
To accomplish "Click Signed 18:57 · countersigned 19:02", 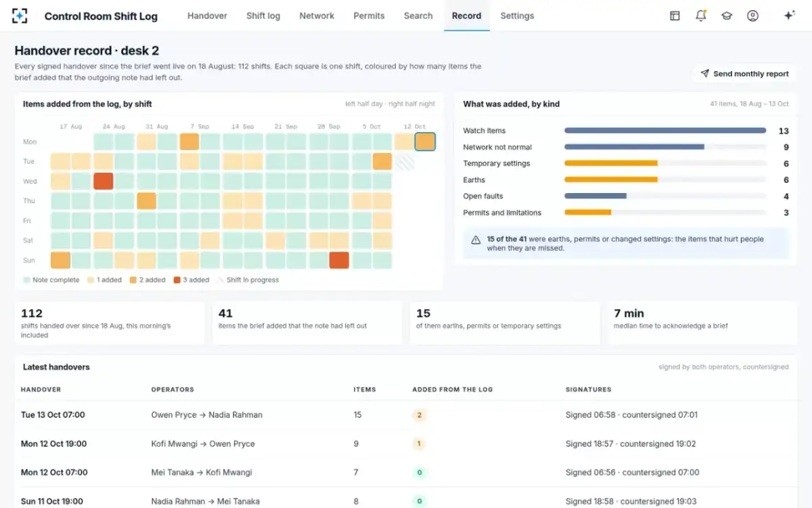I will 631,444.
